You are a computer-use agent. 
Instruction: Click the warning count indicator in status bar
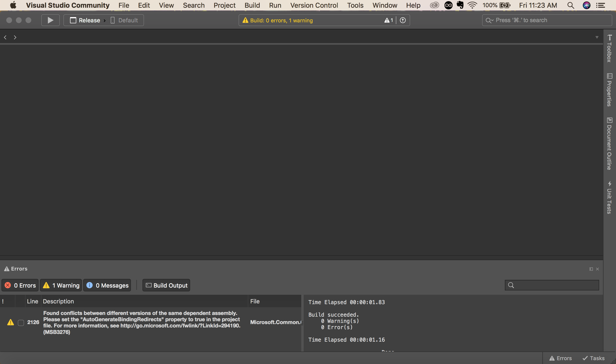click(x=389, y=20)
